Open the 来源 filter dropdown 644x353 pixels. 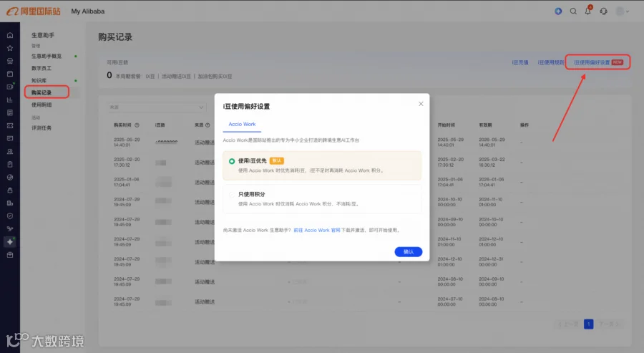pyautogui.click(x=157, y=107)
